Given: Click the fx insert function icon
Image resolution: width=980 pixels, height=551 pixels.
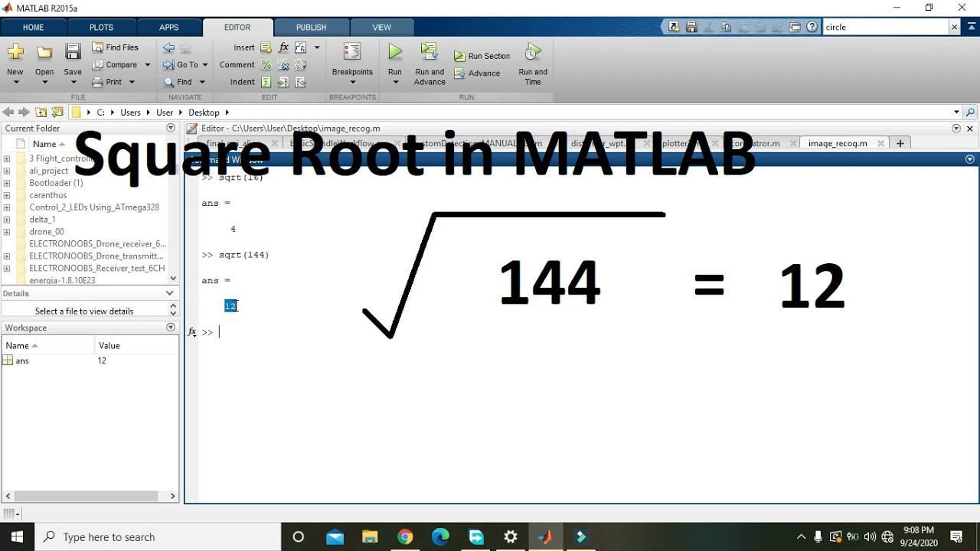Looking at the screenshot, I should 283,47.
